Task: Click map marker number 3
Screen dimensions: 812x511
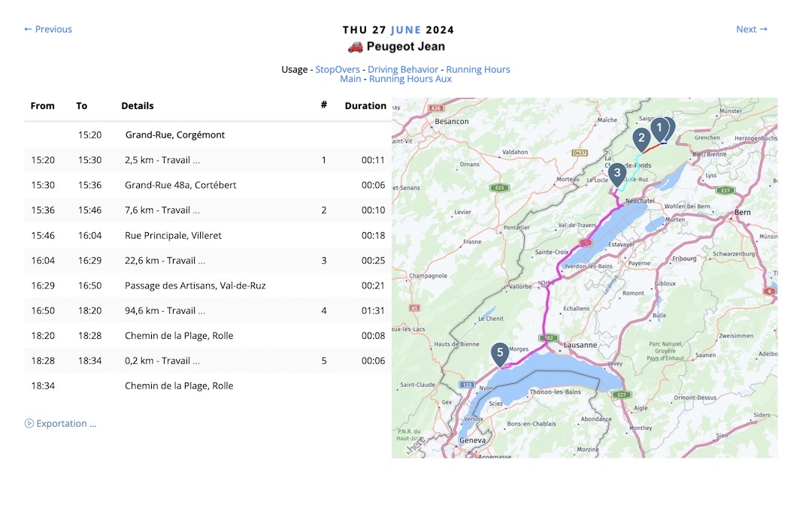Action: click(617, 174)
